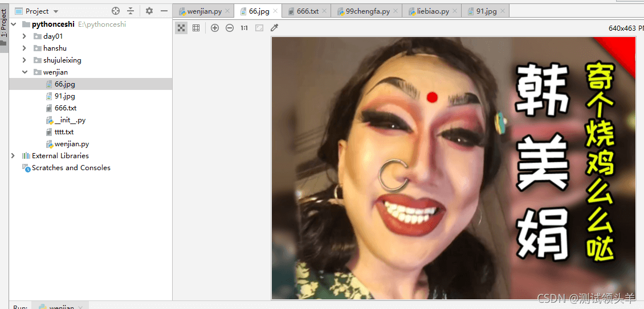Switch to the wenjian.py editor tab
644x309 pixels.
click(203, 11)
